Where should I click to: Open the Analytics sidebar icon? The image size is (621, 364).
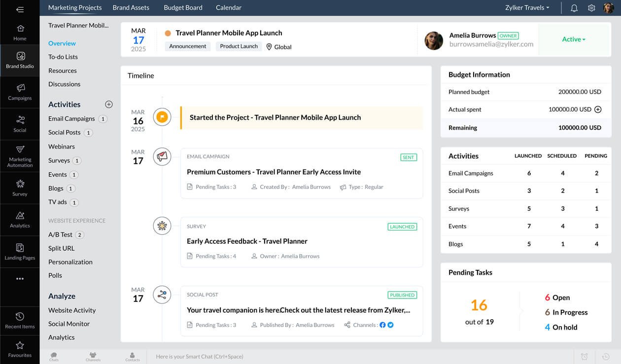[x=20, y=220]
